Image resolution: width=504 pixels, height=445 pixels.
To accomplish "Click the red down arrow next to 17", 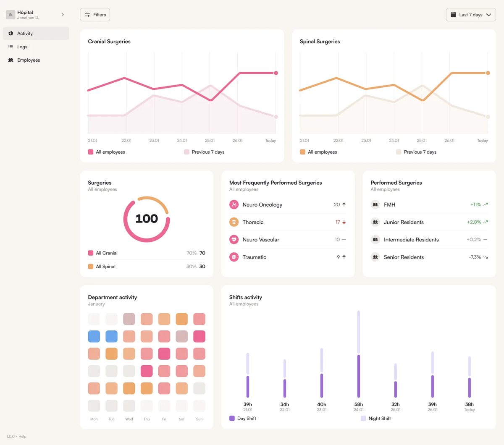I will click(x=344, y=222).
